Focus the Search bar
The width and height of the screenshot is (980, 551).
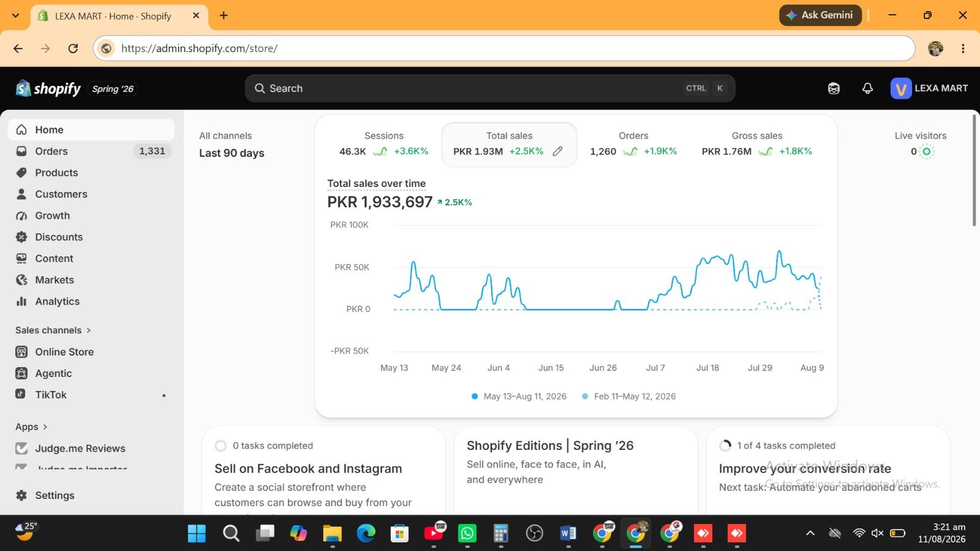(490, 88)
